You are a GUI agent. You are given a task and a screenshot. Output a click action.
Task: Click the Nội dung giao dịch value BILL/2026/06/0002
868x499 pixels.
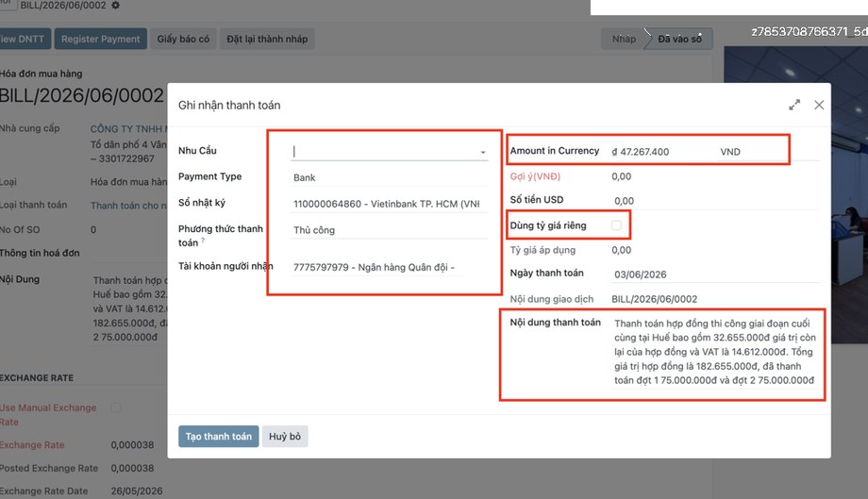[x=655, y=299]
